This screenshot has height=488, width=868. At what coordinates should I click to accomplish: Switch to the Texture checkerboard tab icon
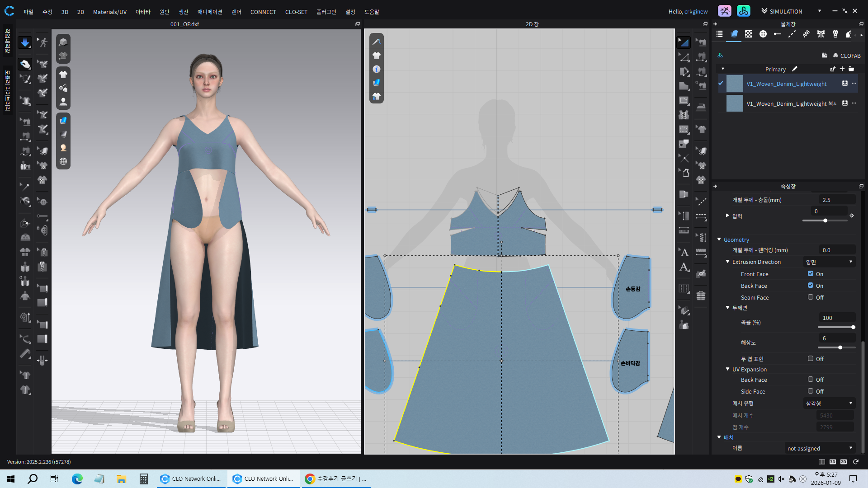point(749,34)
